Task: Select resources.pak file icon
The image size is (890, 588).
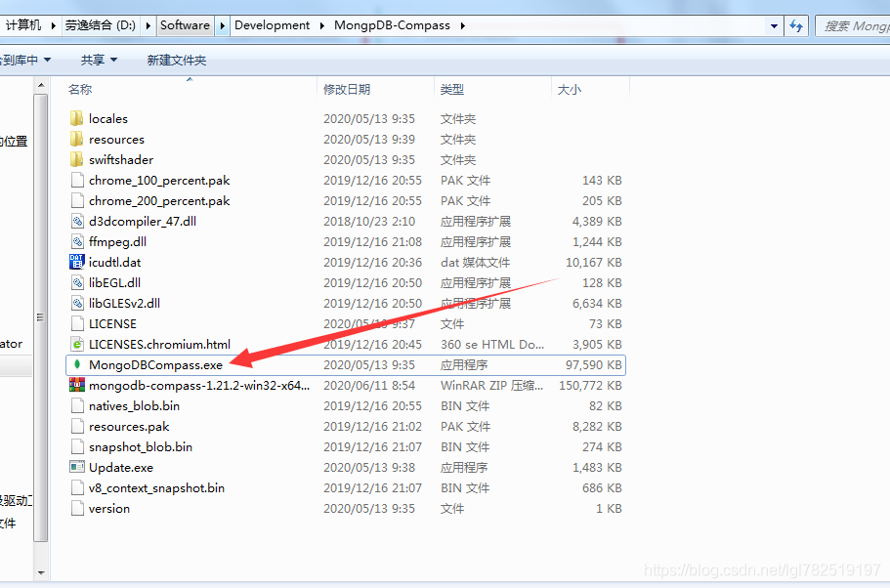Action: 77,426
